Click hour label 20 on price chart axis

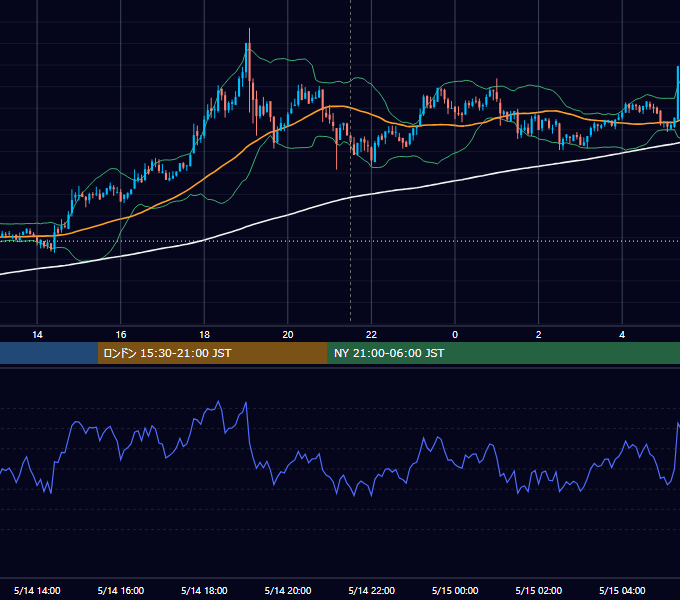pyautogui.click(x=288, y=335)
